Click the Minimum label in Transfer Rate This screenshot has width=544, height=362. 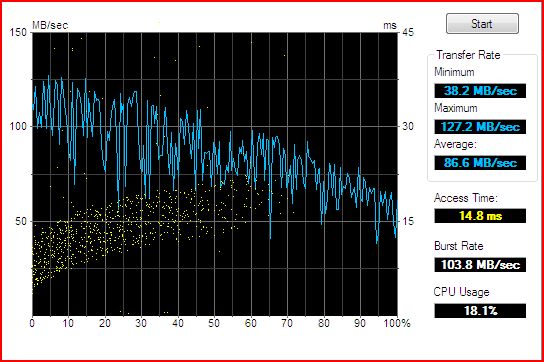point(454,72)
